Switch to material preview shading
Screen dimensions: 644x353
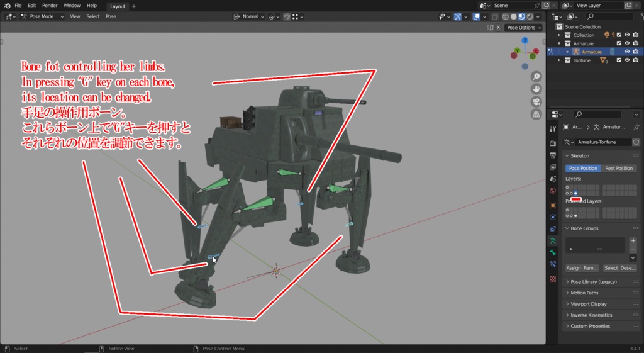[x=521, y=17]
